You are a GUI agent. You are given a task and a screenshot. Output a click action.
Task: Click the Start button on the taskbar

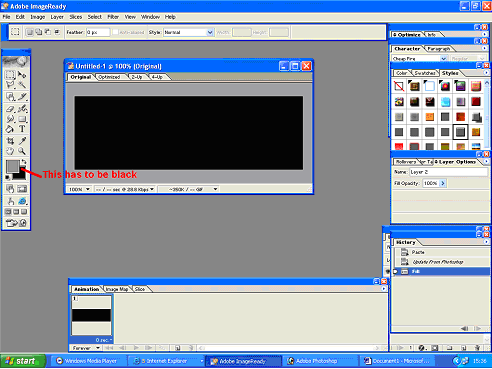pos(23,361)
